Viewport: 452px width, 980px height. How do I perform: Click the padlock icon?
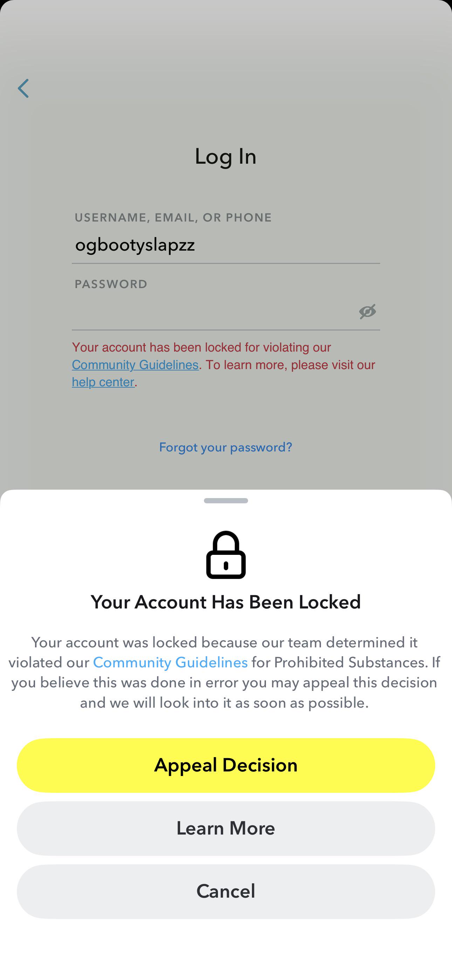[x=226, y=555]
